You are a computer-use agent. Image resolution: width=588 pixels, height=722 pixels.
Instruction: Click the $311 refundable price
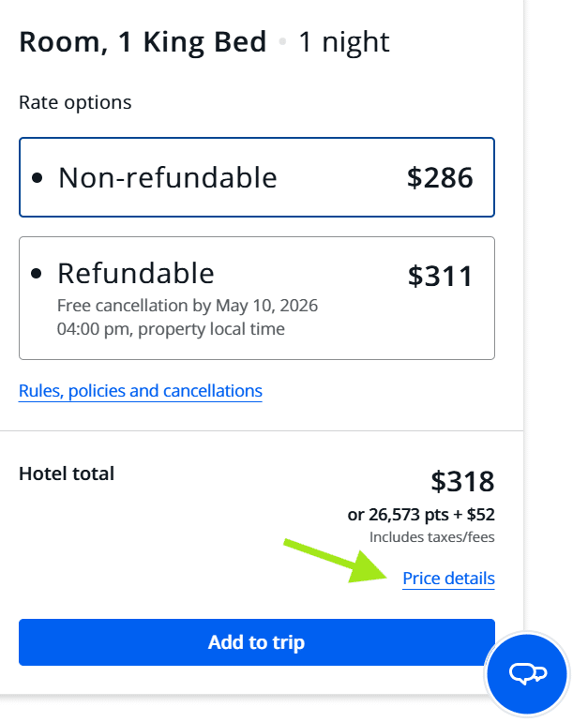(x=440, y=277)
